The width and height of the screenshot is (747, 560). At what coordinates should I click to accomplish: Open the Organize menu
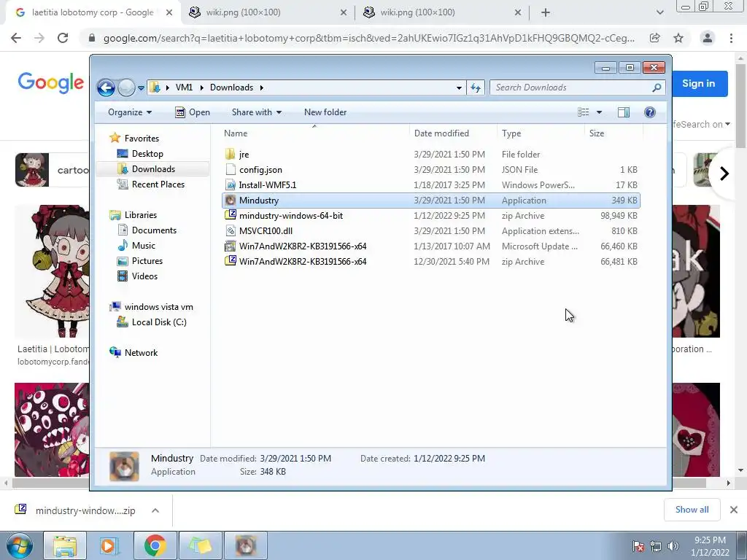click(130, 112)
